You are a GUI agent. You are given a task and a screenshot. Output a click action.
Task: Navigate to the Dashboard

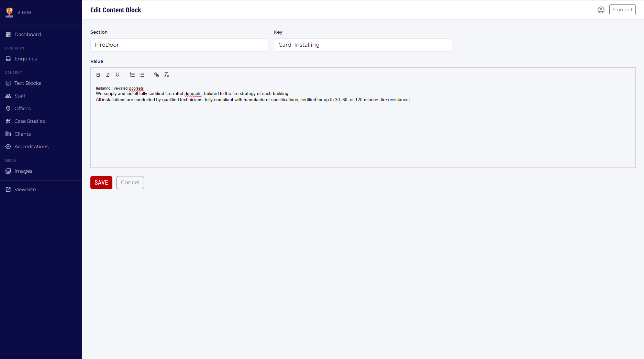click(x=27, y=34)
